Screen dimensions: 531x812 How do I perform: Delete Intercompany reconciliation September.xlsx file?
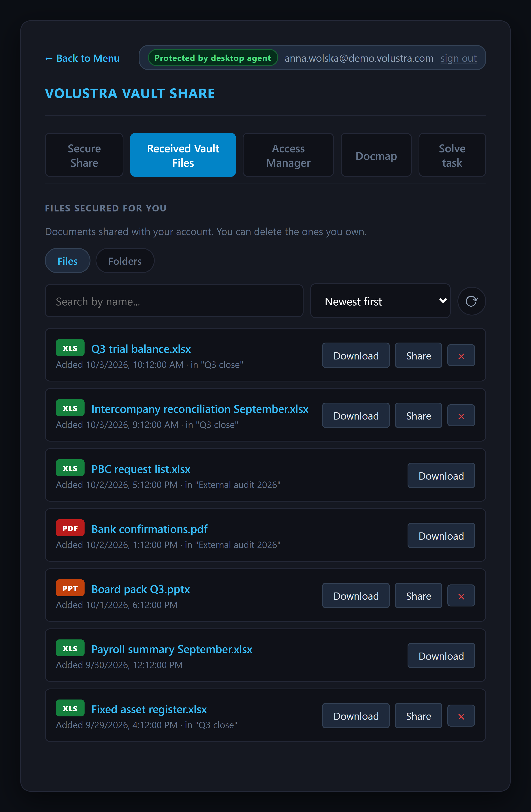point(461,416)
